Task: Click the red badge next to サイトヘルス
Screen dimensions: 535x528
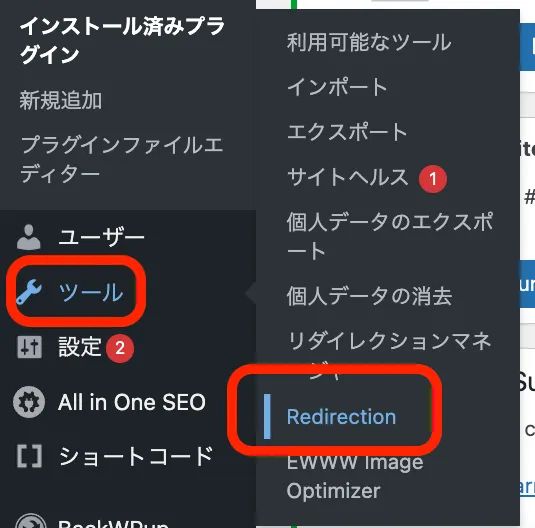Action: (433, 179)
